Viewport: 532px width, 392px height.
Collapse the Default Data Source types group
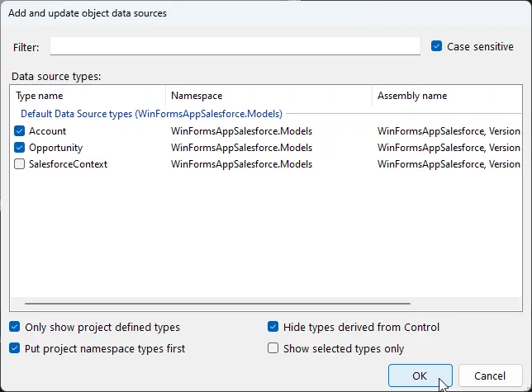(x=151, y=114)
